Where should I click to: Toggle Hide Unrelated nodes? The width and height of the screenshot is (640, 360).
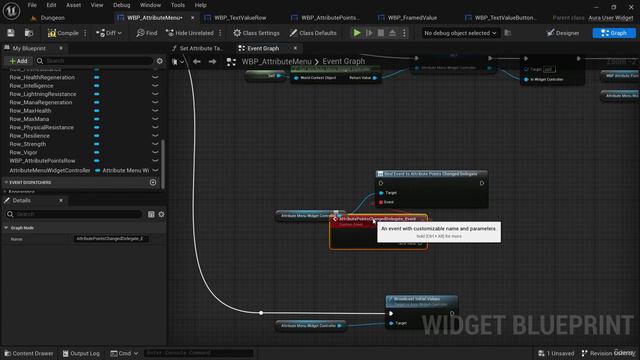[x=190, y=33]
